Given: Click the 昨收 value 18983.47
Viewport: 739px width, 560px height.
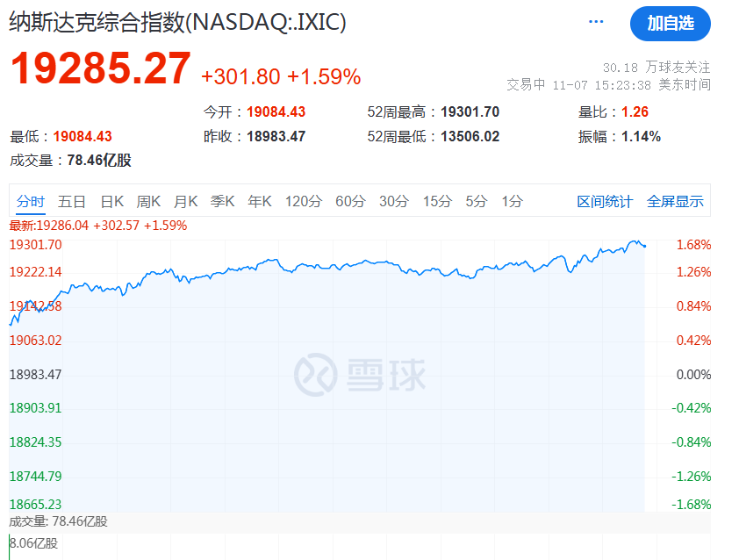Looking at the screenshot, I should point(276,137).
